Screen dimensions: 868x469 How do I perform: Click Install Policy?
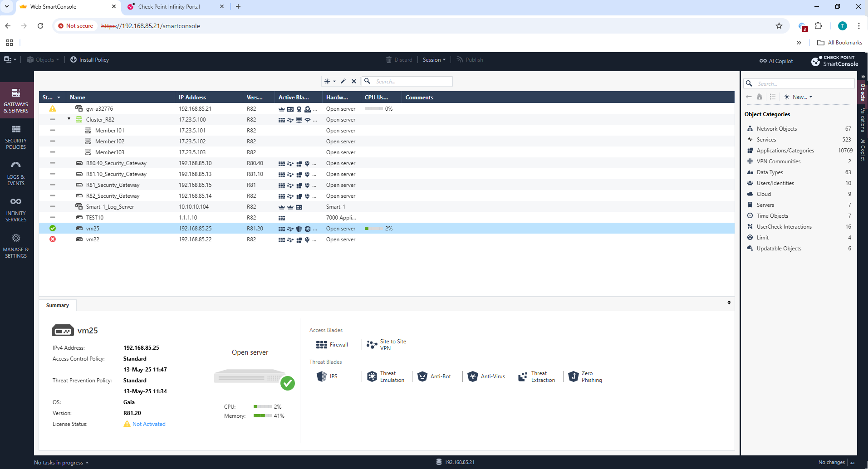[89, 59]
